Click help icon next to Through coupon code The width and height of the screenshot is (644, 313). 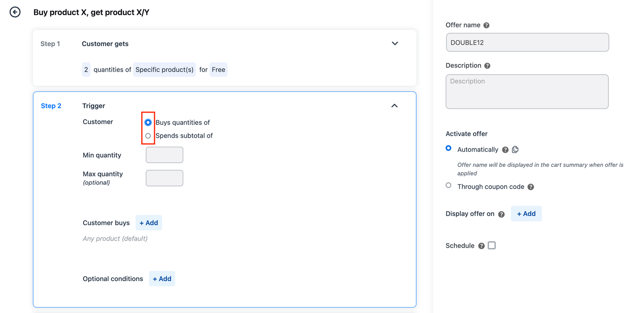pos(530,187)
